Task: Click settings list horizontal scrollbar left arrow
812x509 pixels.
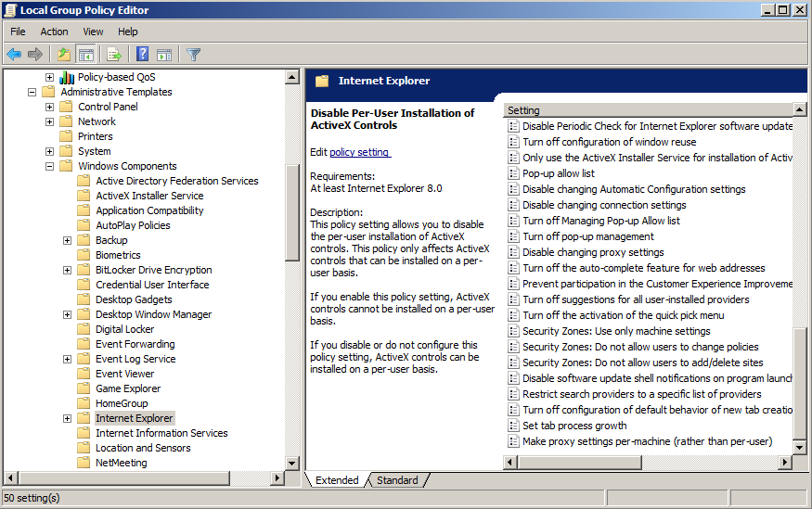Action: (510, 463)
